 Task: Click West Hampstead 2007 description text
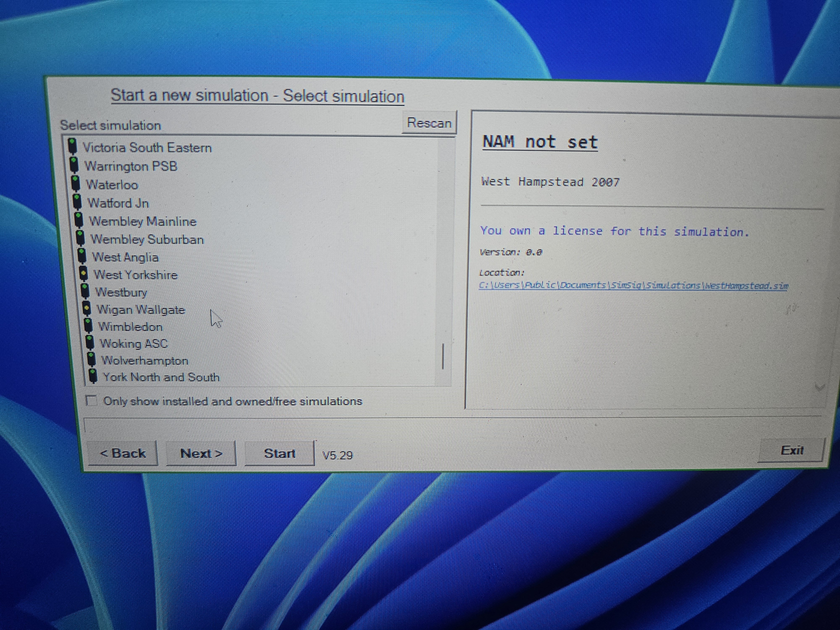tap(550, 182)
